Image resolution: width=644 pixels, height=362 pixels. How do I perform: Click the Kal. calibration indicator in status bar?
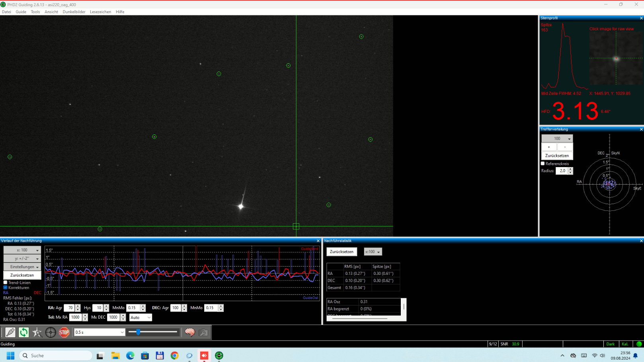tap(625, 344)
